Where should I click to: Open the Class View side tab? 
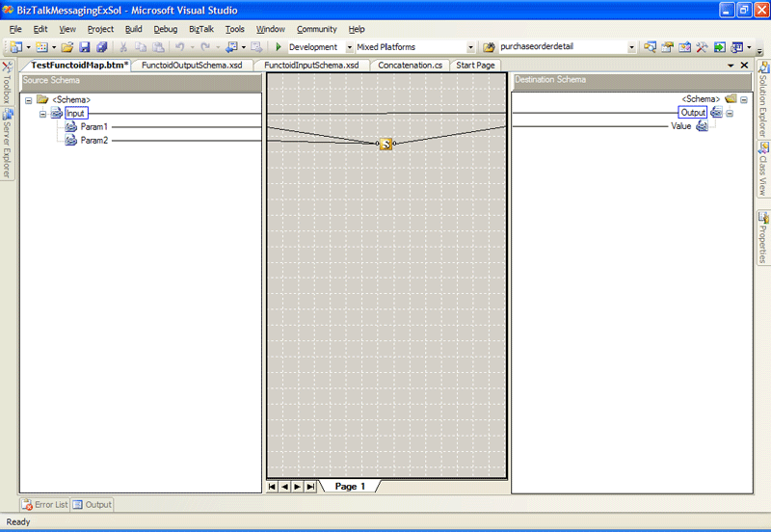tap(763, 169)
